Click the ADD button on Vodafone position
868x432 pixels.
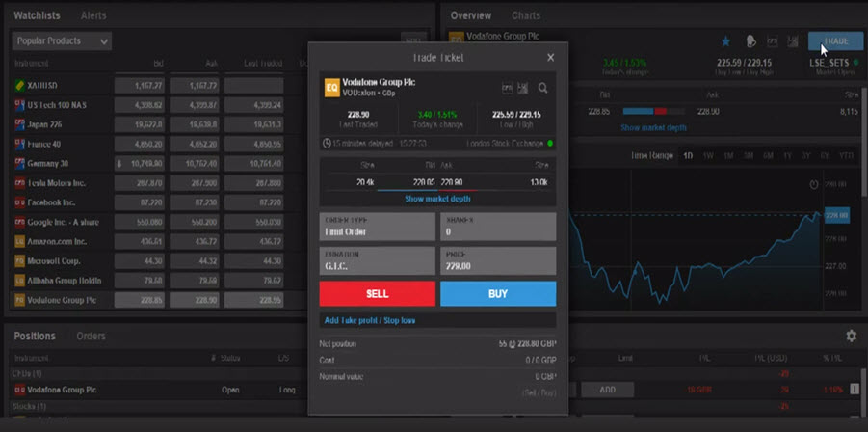tap(607, 390)
